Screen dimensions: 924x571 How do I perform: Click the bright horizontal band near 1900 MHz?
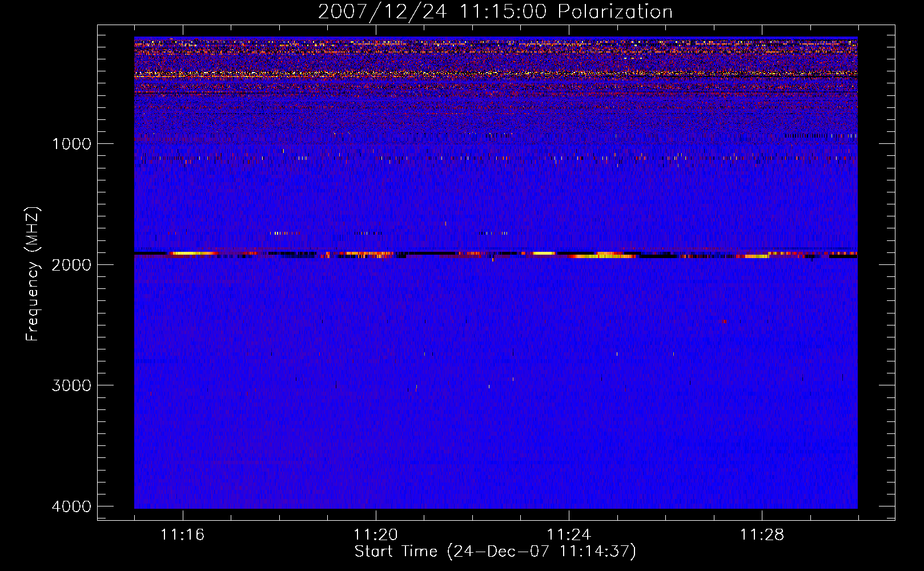496,254
